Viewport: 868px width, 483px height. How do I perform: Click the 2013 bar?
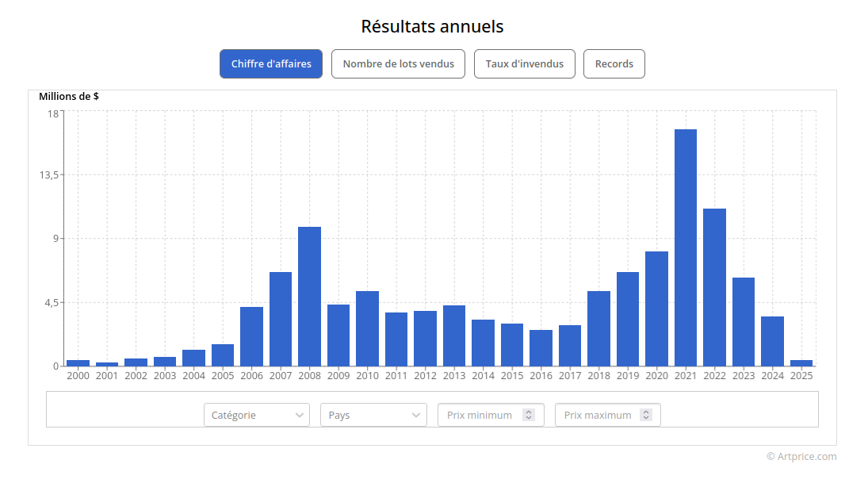[454, 335]
